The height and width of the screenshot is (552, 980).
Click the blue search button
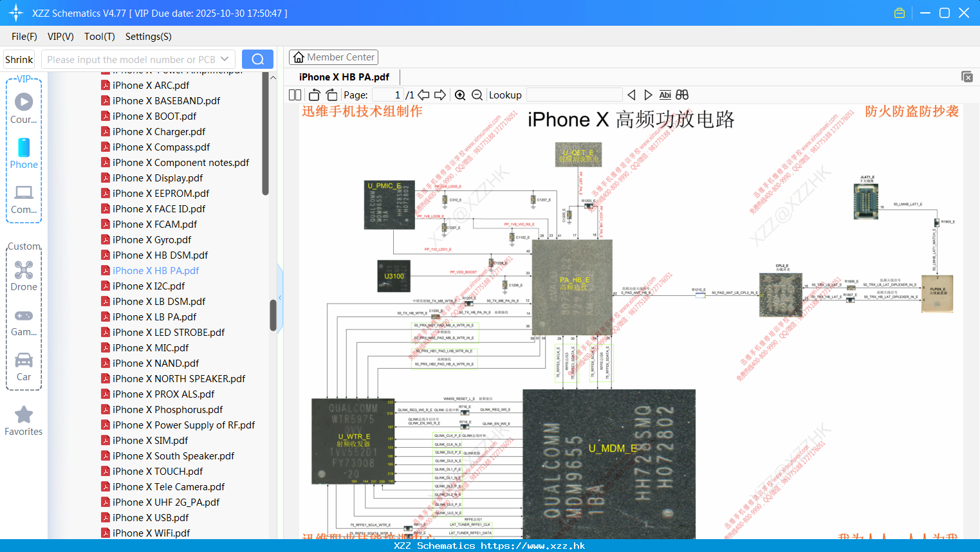pos(257,59)
